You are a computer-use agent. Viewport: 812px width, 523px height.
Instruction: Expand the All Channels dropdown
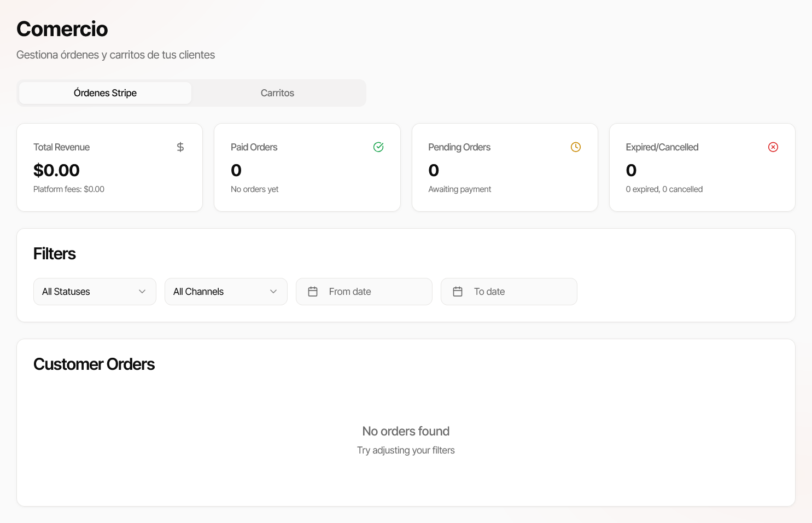[x=226, y=292]
